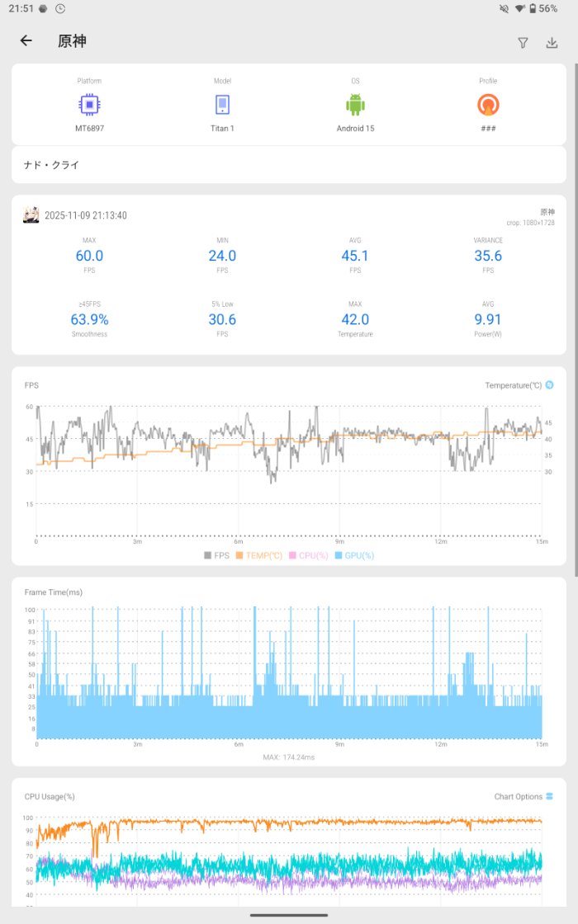
Task: Tap the ナド・クライ note field
Action: click(289, 165)
